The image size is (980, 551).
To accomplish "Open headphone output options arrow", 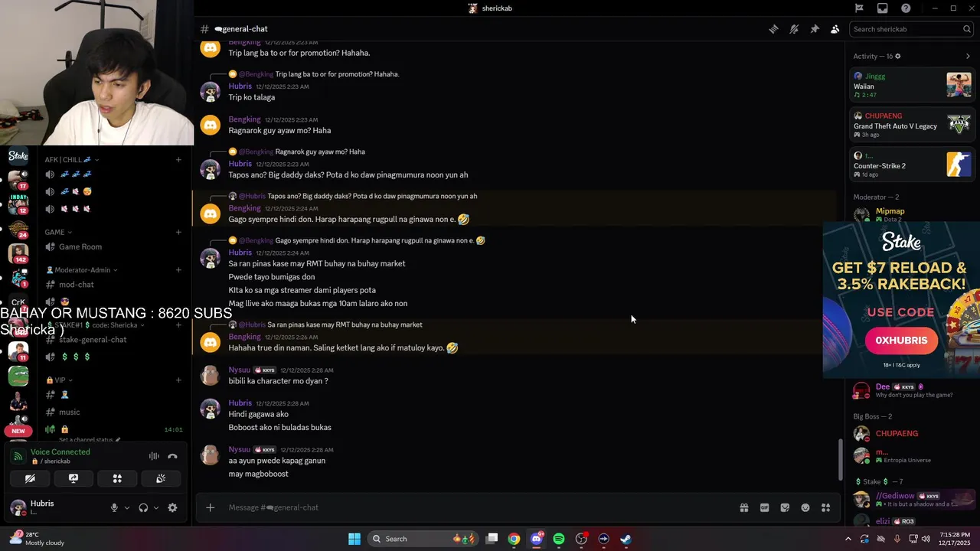I will [156, 507].
